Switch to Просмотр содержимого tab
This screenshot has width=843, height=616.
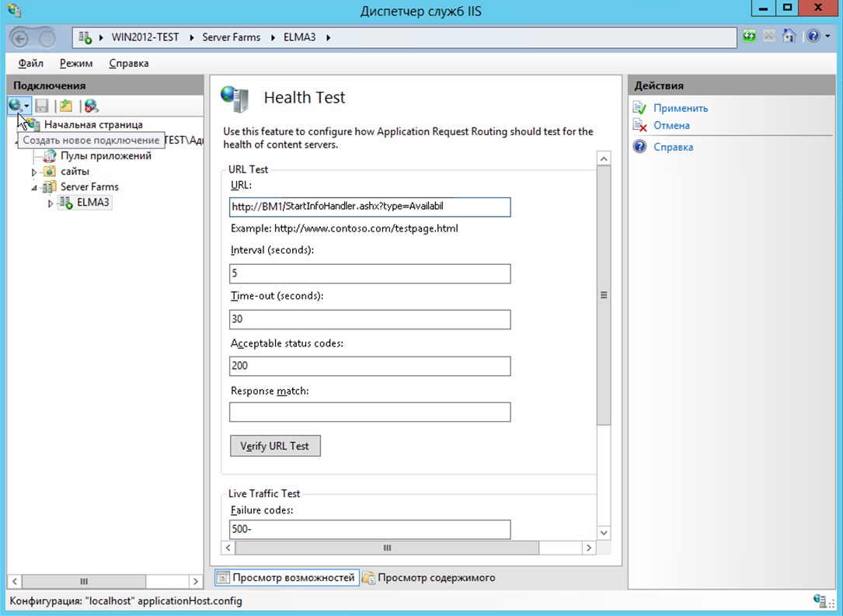pos(436,577)
